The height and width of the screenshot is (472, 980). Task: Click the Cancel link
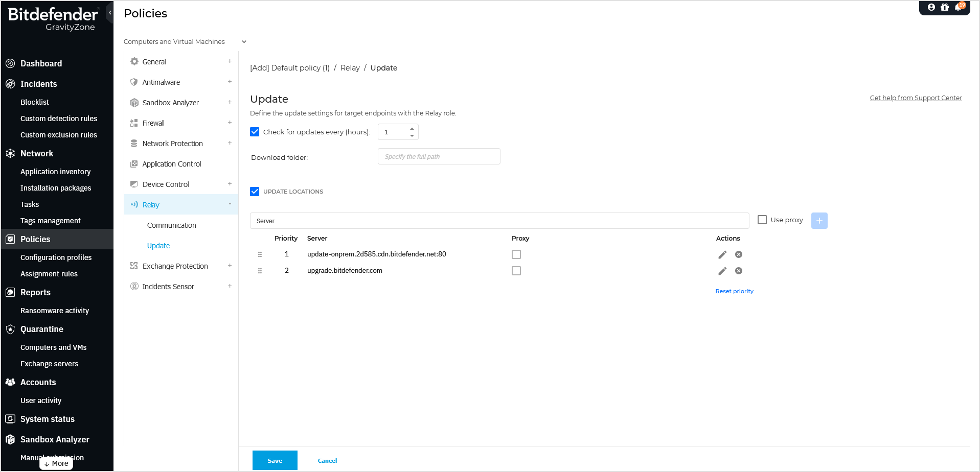tap(327, 461)
